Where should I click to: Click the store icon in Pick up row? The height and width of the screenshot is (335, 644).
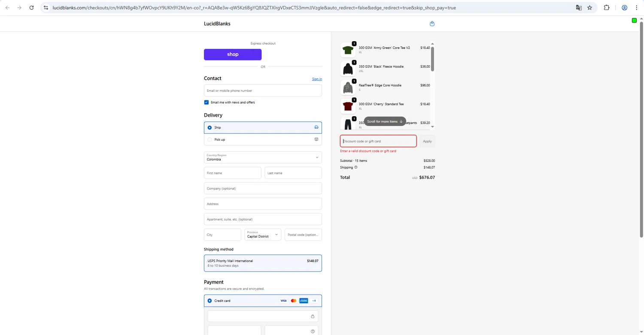pyautogui.click(x=316, y=139)
